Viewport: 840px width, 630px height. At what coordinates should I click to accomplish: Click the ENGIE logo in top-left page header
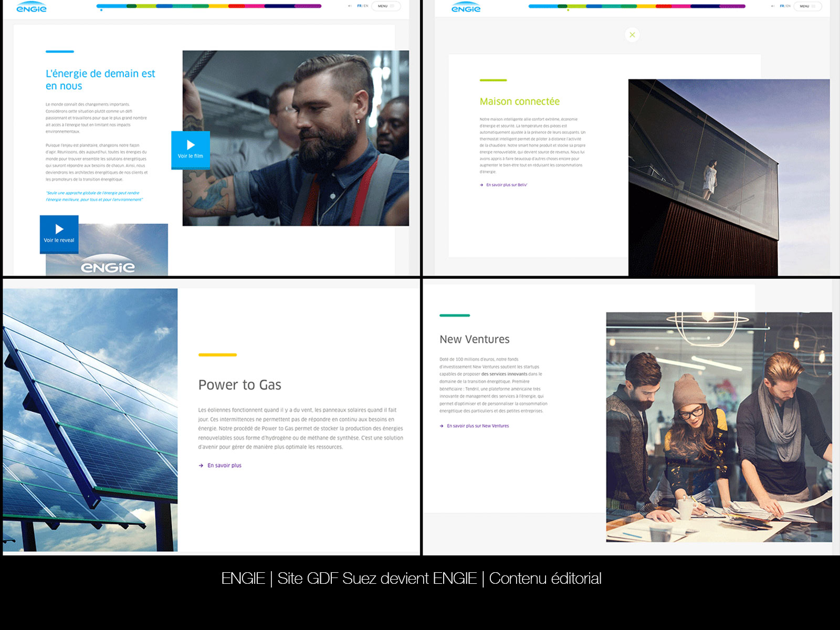click(x=31, y=7)
